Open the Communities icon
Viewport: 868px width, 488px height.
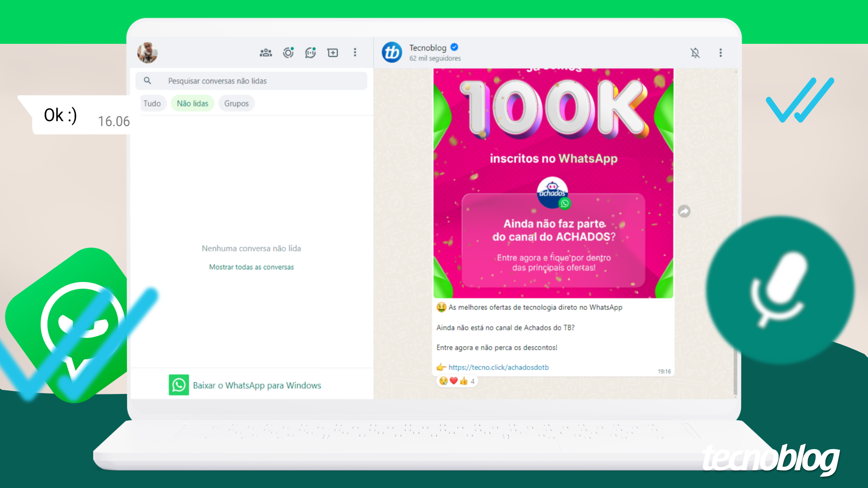pos(266,53)
